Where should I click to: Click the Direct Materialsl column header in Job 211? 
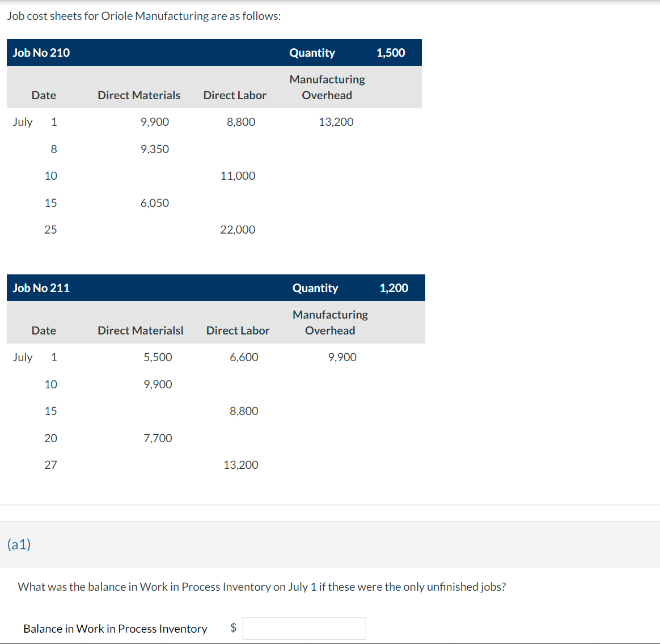tap(141, 331)
